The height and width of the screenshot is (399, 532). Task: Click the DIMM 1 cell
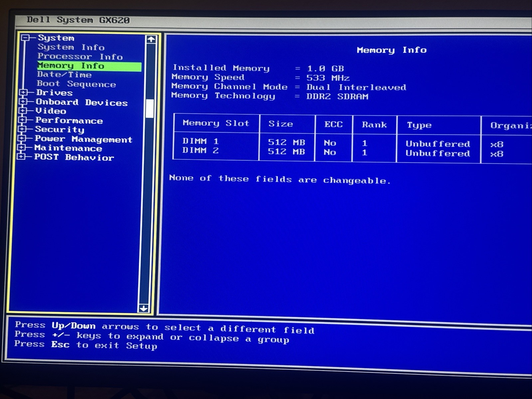pyautogui.click(x=201, y=141)
